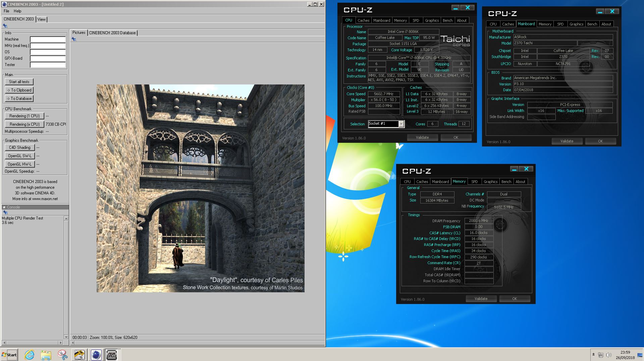This screenshot has height=361, width=644.
Task: Collapse the Console panel header icon
Action: [4, 207]
